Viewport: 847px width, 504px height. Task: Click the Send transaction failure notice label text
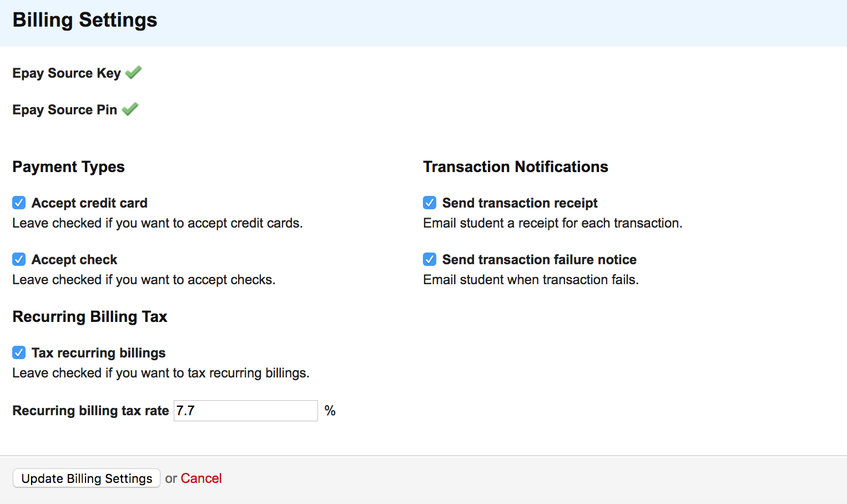540,260
